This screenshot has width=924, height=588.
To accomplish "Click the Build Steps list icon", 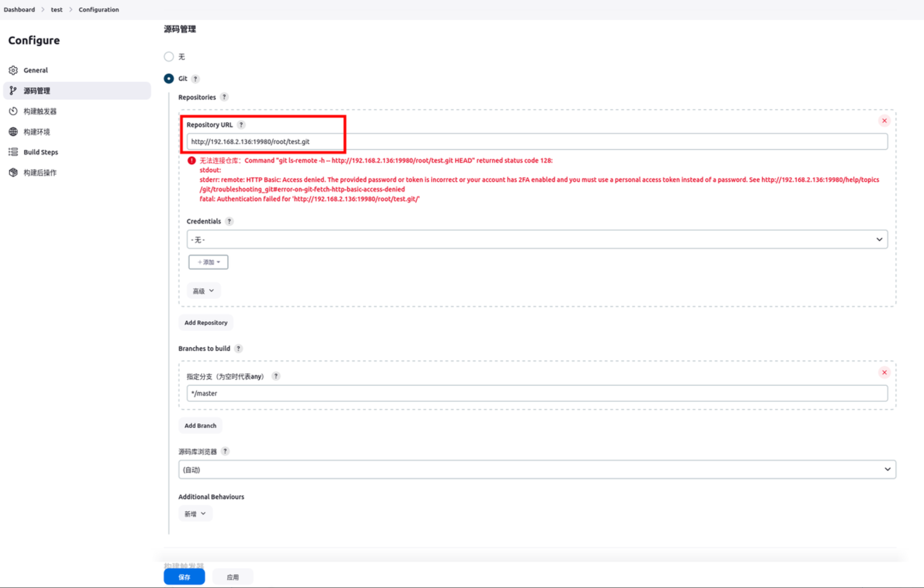I will (13, 152).
